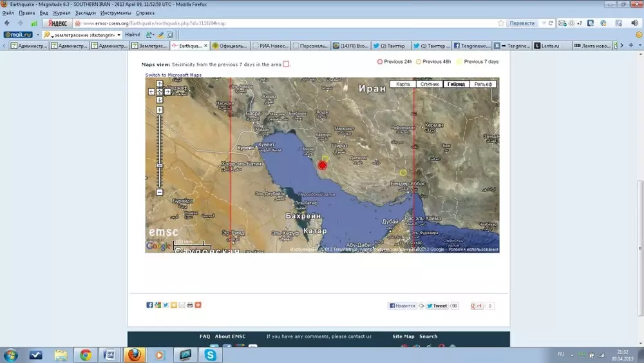Click the print icon in share bar

point(190,305)
